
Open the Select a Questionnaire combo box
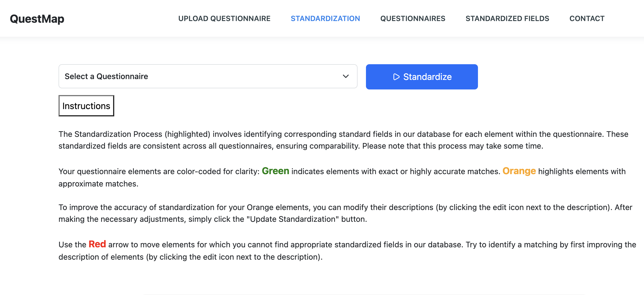click(208, 76)
